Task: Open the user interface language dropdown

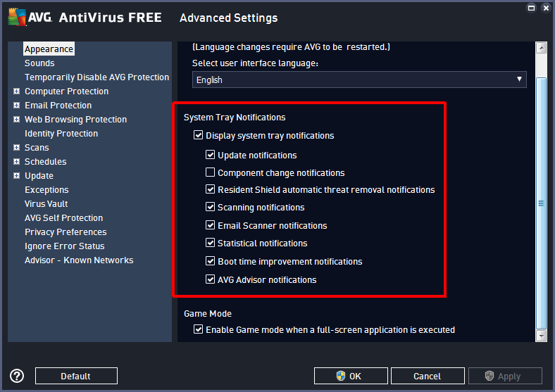Action: coord(359,80)
